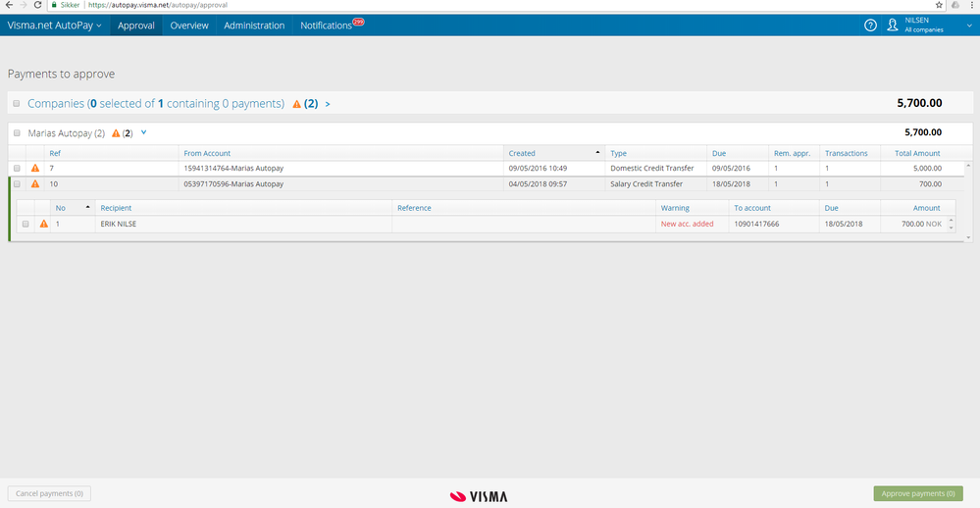Open the browser menu dots icon
This screenshot has width=980, height=508.
972,4
